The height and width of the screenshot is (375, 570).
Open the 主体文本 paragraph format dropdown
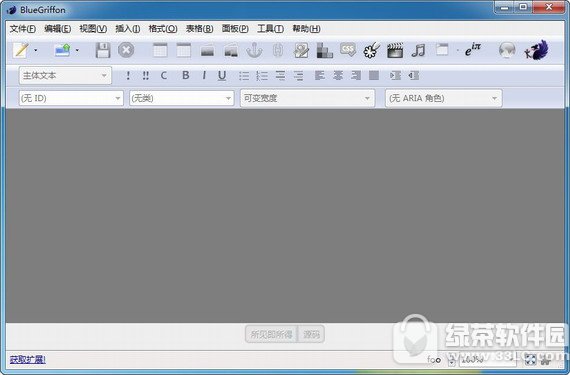[65, 76]
